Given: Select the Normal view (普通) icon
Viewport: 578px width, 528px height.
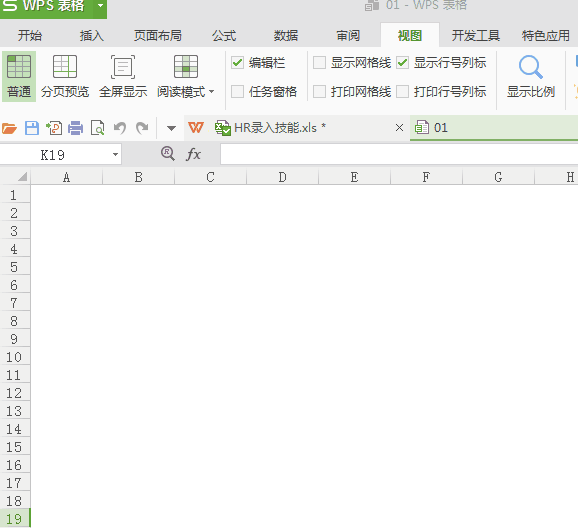Looking at the screenshot, I should tap(19, 76).
